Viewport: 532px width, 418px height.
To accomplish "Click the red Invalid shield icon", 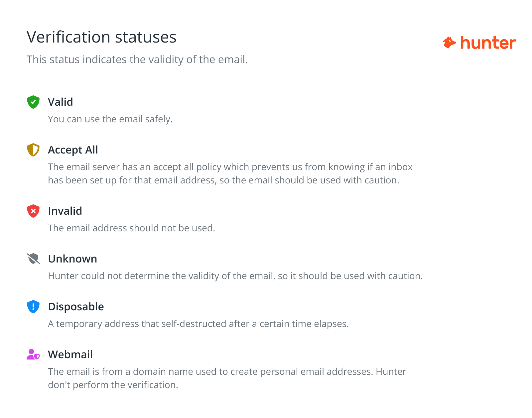I will (x=33, y=211).
